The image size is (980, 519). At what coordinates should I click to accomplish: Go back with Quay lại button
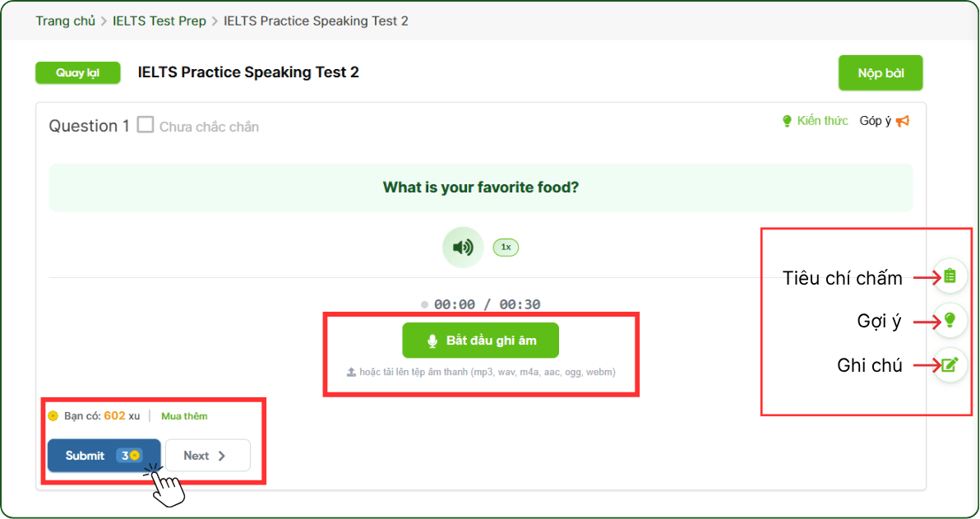(x=77, y=73)
